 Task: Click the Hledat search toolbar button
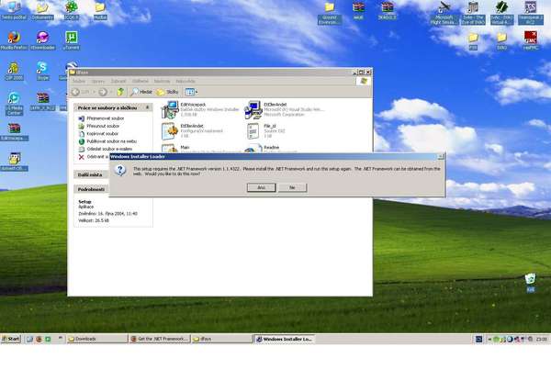(141, 92)
